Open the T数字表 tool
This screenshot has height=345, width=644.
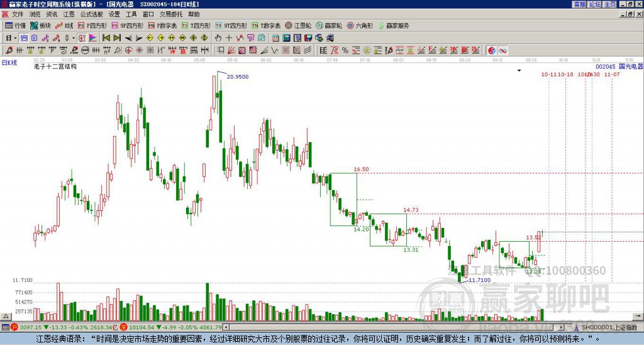[x=266, y=25]
